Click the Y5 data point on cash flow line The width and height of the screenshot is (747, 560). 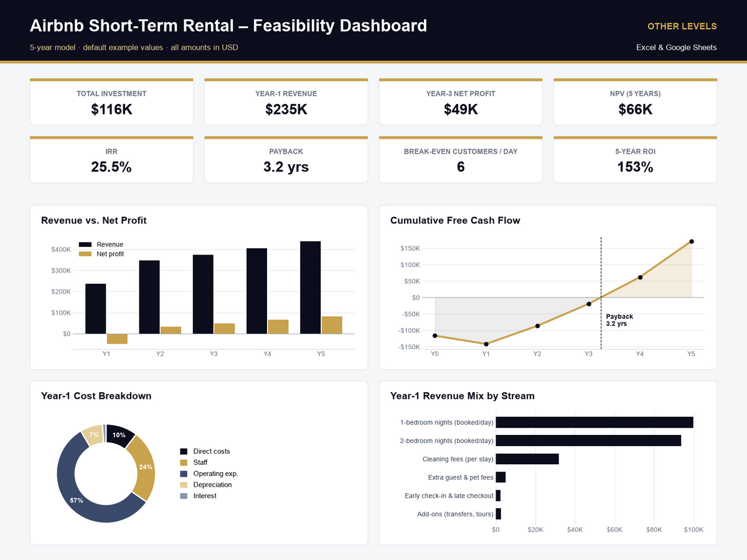click(692, 241)
